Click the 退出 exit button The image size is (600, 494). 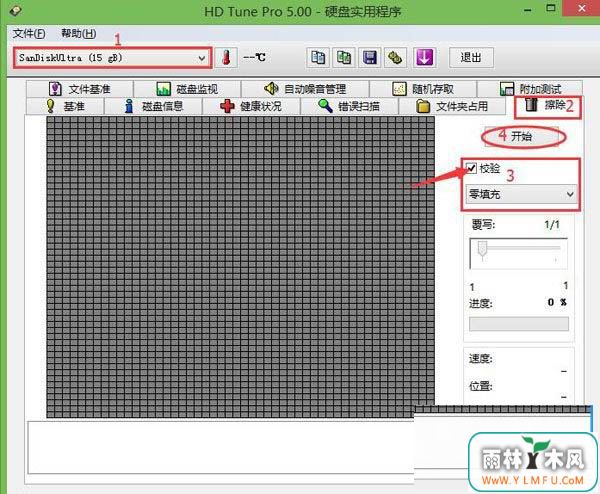point(471,58)
